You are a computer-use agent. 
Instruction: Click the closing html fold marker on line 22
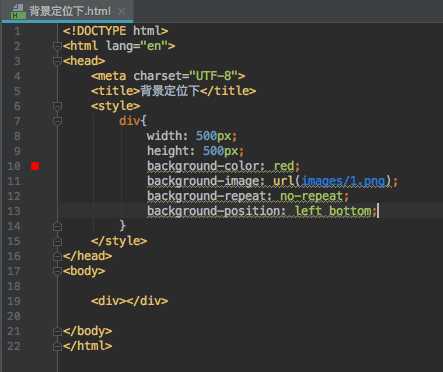pos(57,346)
